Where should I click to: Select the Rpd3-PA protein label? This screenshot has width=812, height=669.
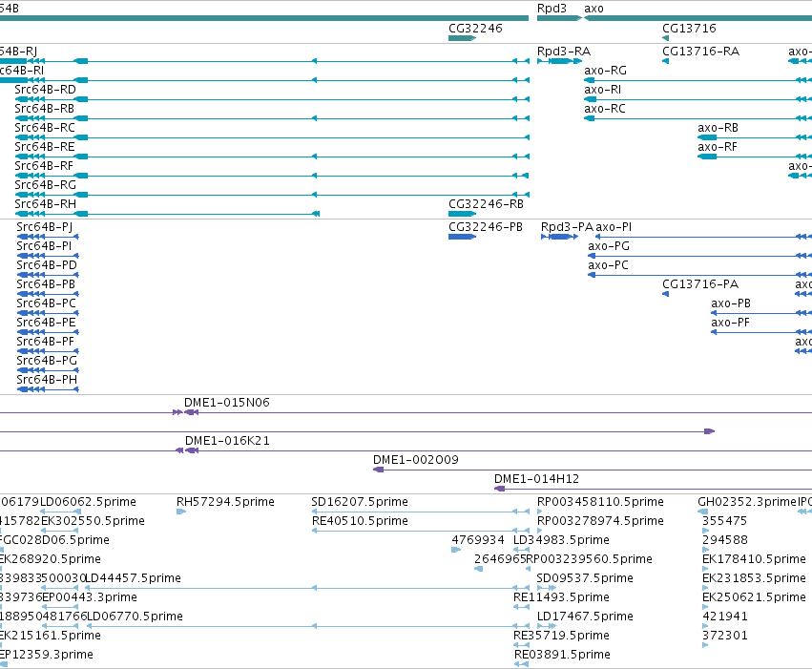point(567,227)
